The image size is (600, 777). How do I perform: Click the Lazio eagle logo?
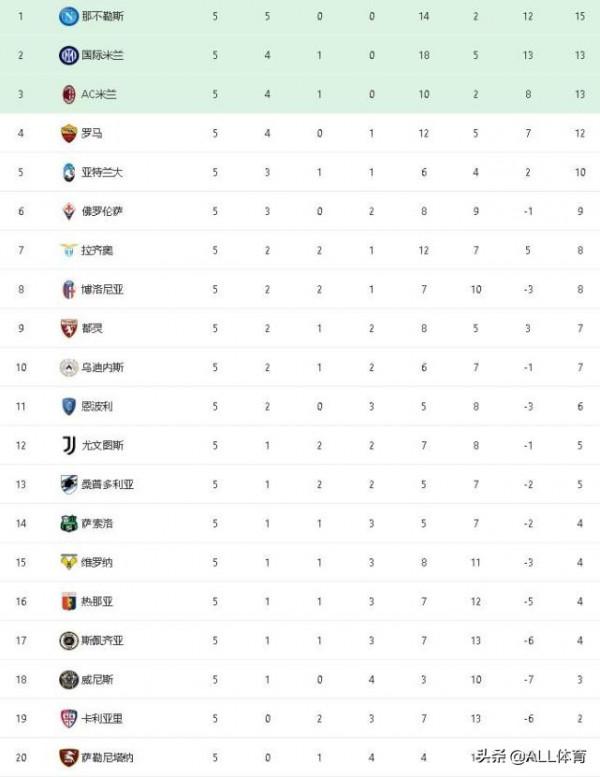pos(68,251)
